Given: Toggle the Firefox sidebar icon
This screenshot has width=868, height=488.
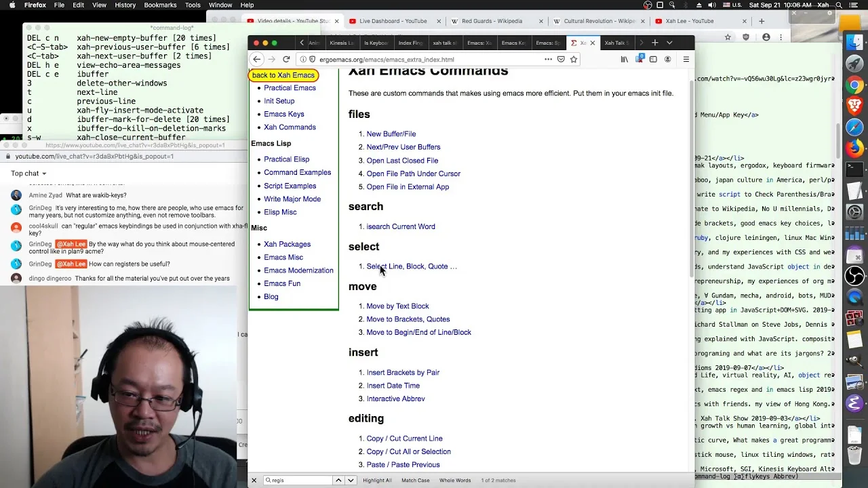Looking at the screenshot, I should (x=653, y=60).
